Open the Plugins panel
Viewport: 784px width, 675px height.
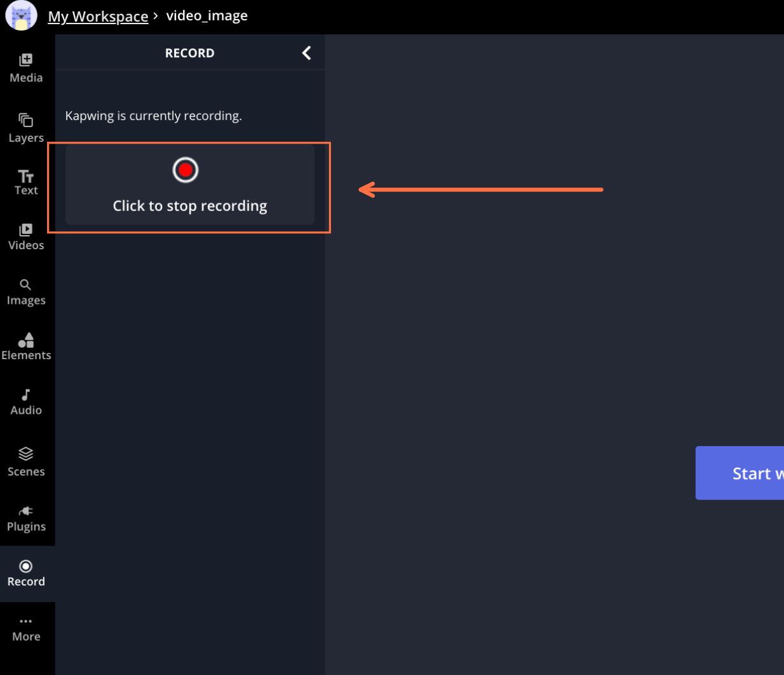26,518
